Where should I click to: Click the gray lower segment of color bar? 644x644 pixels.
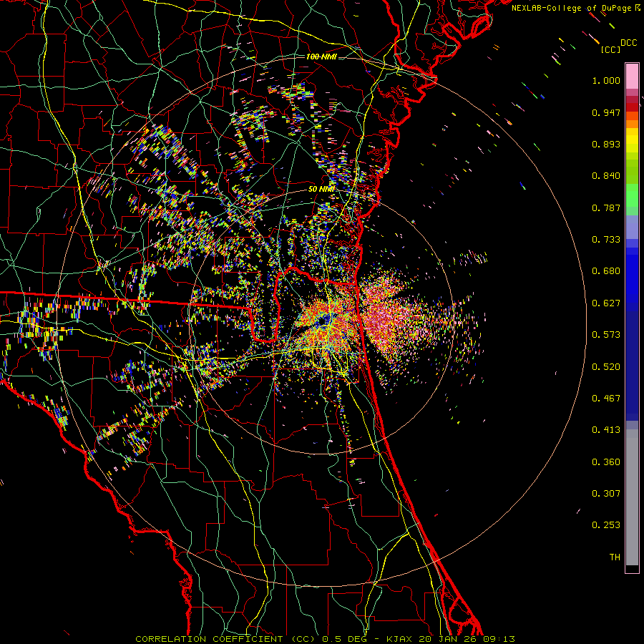point(632,497)
